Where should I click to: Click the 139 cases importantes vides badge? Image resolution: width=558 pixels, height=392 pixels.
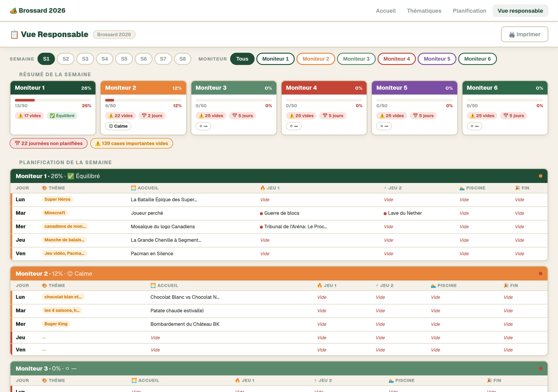click(x=132, y=144)
